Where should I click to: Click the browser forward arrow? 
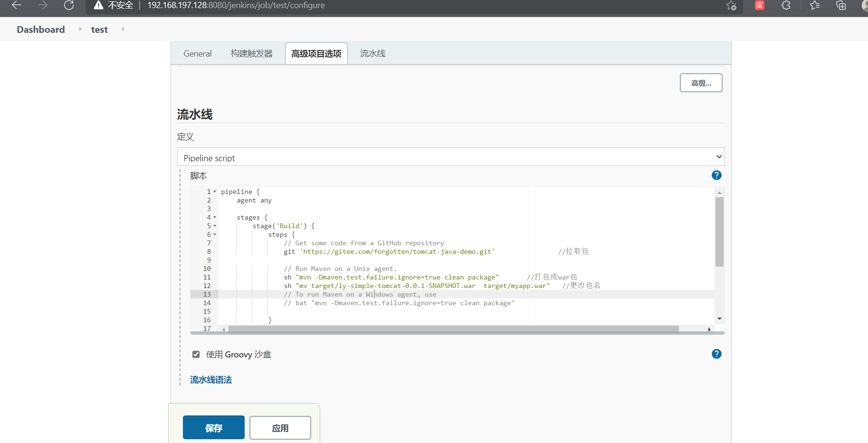43,5
